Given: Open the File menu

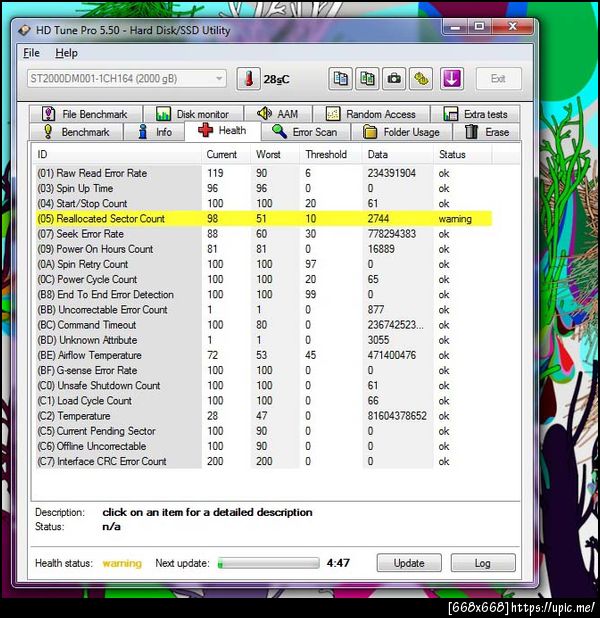Looking at the screenshot, I should tap(31, 53).
